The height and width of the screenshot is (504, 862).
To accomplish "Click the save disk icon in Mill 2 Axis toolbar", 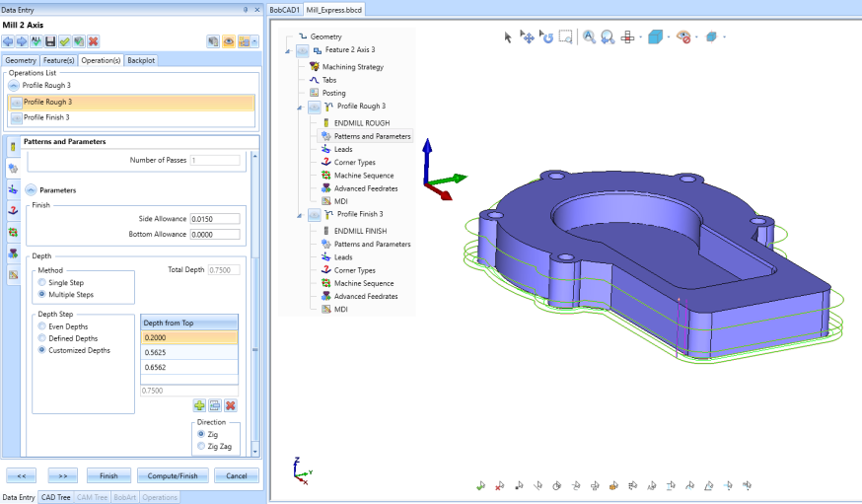I will coord(50,41).
